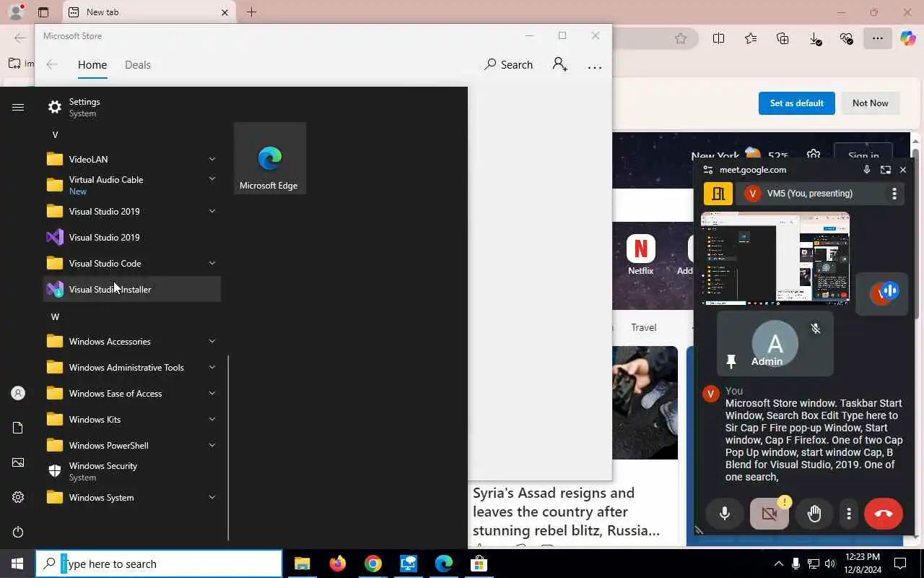This screenshot has width=924, height=578.
Task: Open notification center on taskbar
Action: click(900, 564)
